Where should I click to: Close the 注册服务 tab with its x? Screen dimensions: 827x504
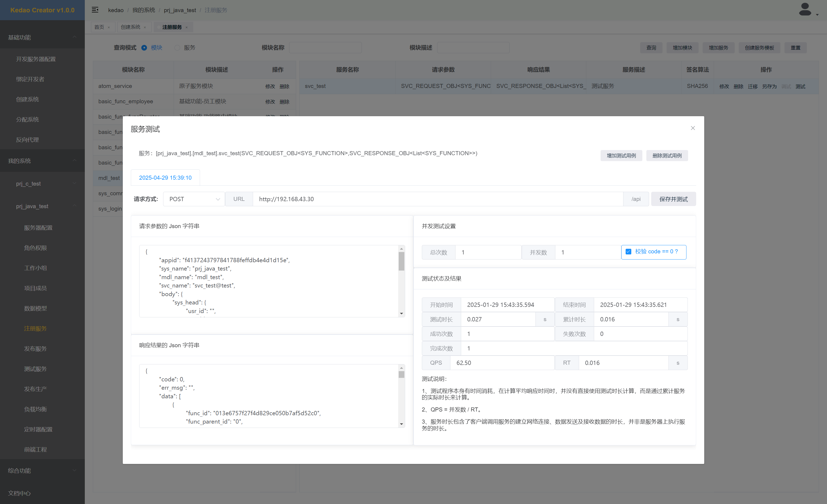(187, 27)
